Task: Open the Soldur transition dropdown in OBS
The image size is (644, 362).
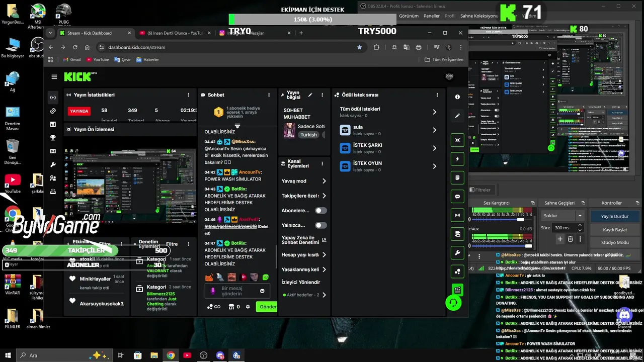Action: point(562,216)
